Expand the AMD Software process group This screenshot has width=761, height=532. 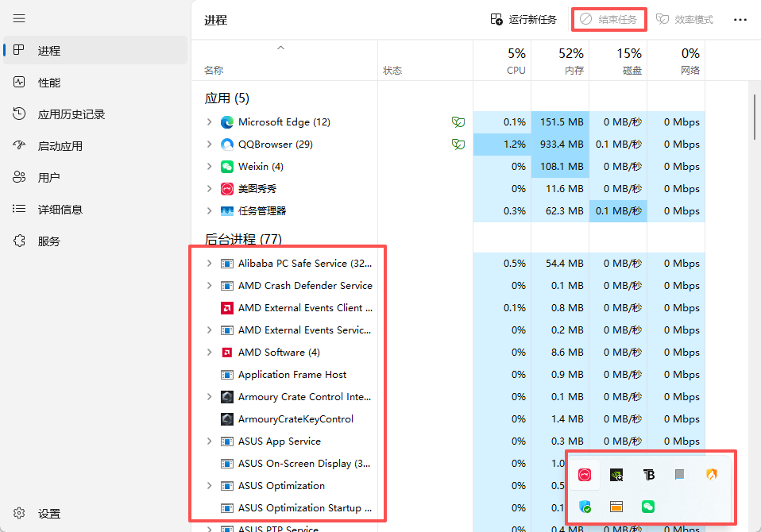(x=209, y=353)
